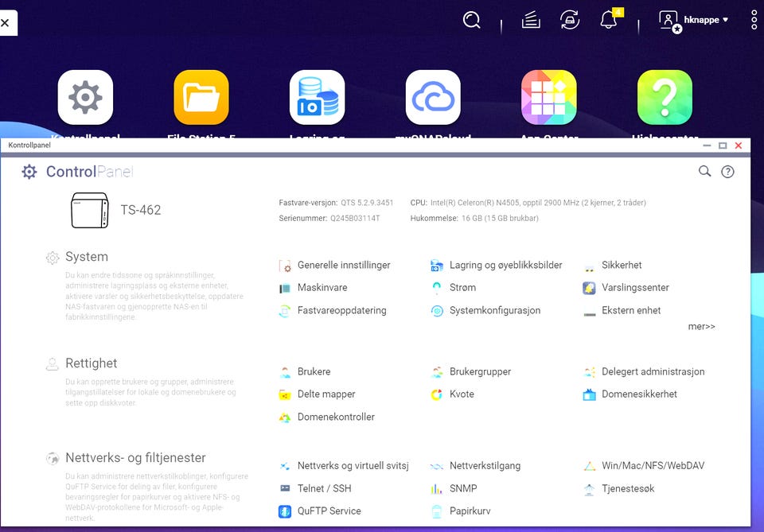764x532 pixels.
Task: Open Domenesikkerhet
Action: (630, 394)
